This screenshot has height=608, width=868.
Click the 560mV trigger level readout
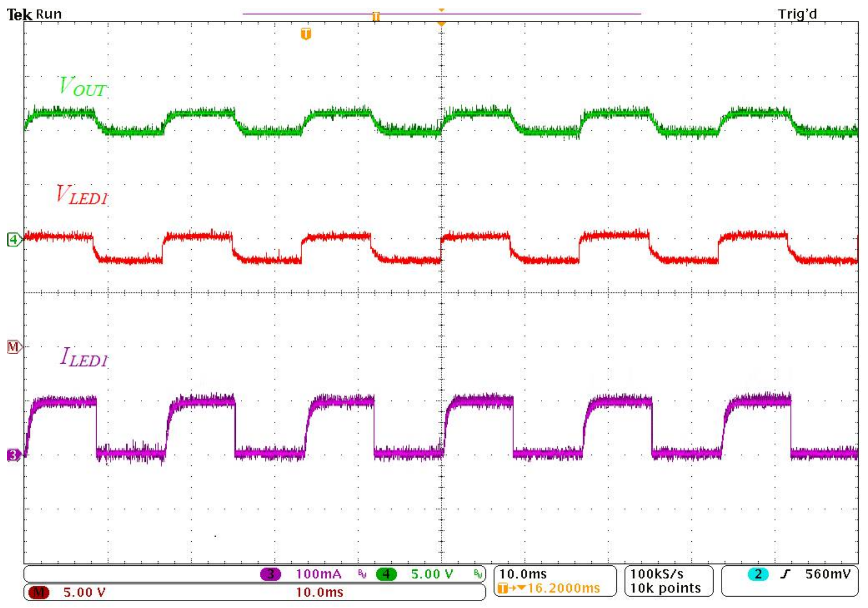coord(828,574)
